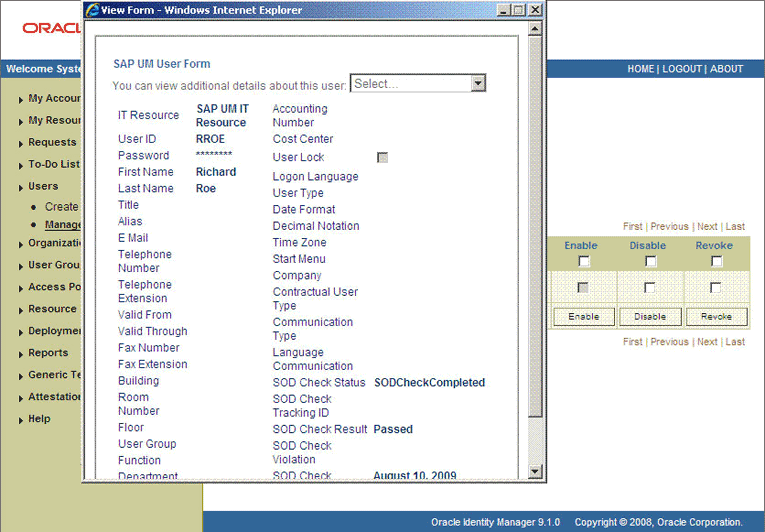Expand the My Account menu arrow

[20, 100]
